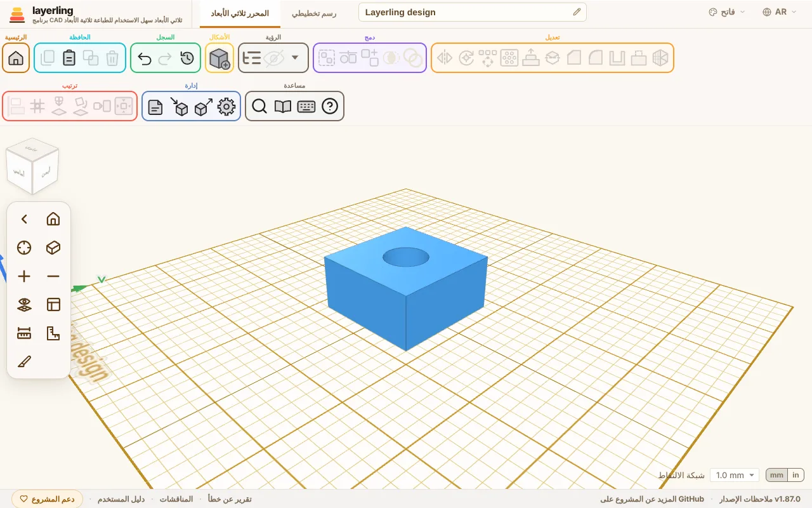Select the المحرر ثلاثي الأبعاد tab
812x508 pixels.
click(x=240, y=13)
